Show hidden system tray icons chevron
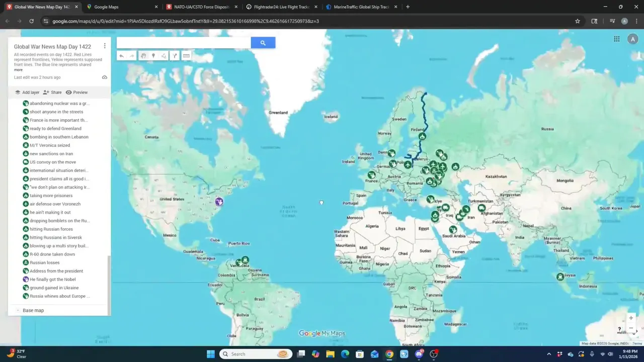 (x=549, y=354)
